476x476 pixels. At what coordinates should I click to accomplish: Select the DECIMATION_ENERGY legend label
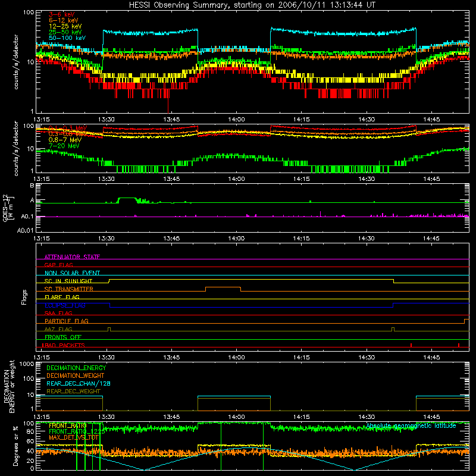pyautogui.click(x=76, y=368)
